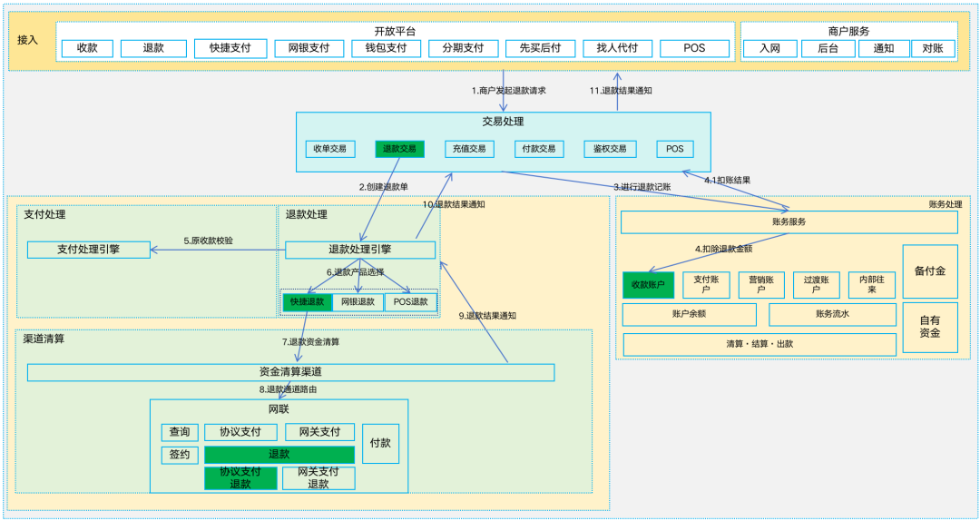This screenshot has height=521, width=980.
Task: Select the 网联 heading
Action: [279, 409]
